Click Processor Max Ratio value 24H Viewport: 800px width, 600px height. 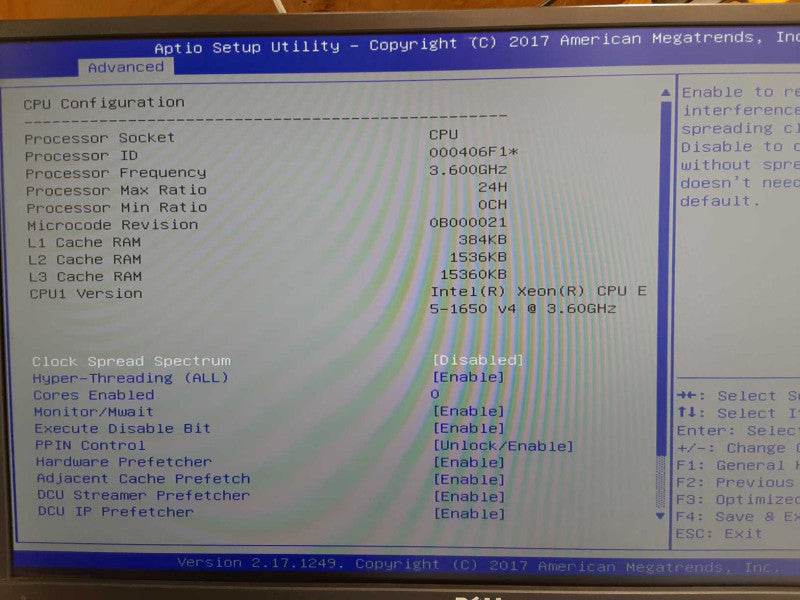coord(492,187)
